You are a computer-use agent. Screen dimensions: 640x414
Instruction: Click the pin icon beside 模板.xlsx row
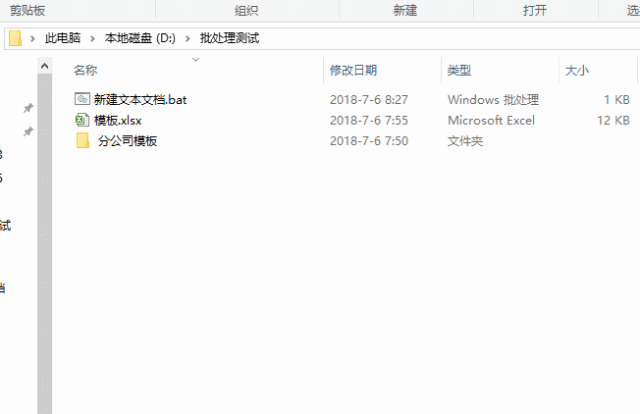pyautogui.click(x=28, y=131)
